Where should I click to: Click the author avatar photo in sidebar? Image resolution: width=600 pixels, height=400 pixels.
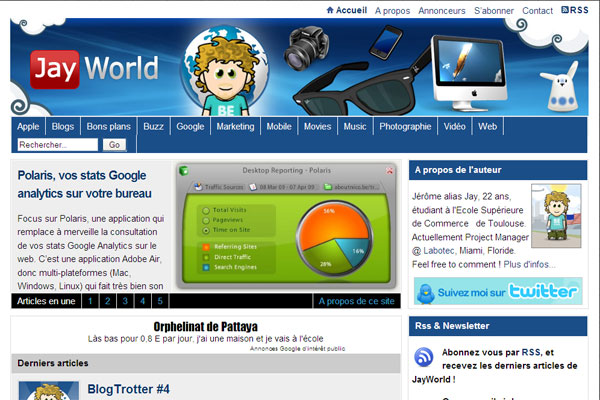click(556, 216)
